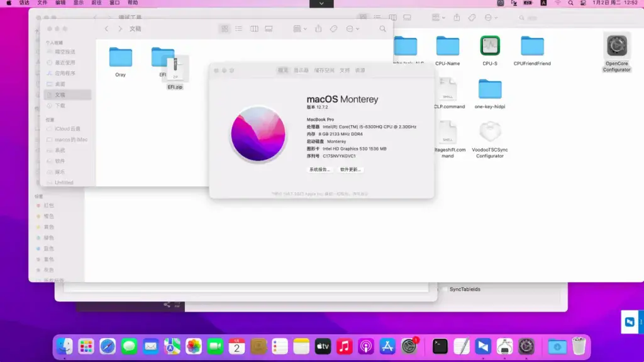
Task: Switch 文稿 window to list view
Action: click(x=238, y=29)
